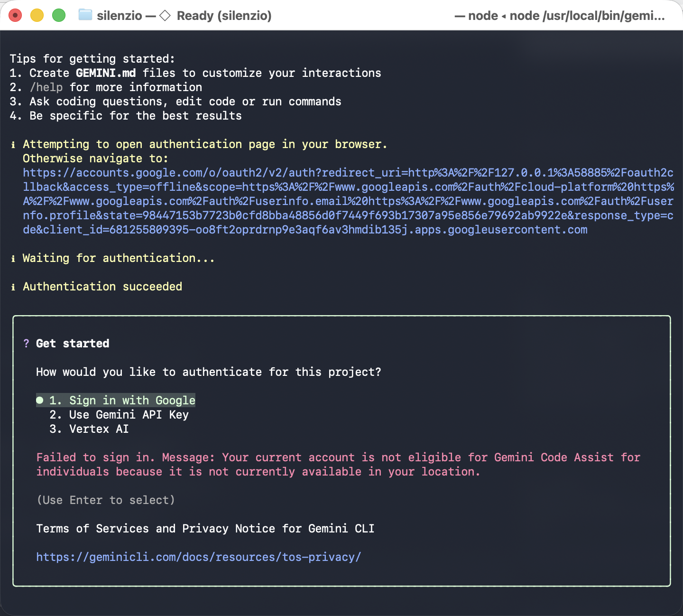Click the info icon beside Authentication succeeded
Viewport: 683px width, 616px height.
(x=13, y=287)
